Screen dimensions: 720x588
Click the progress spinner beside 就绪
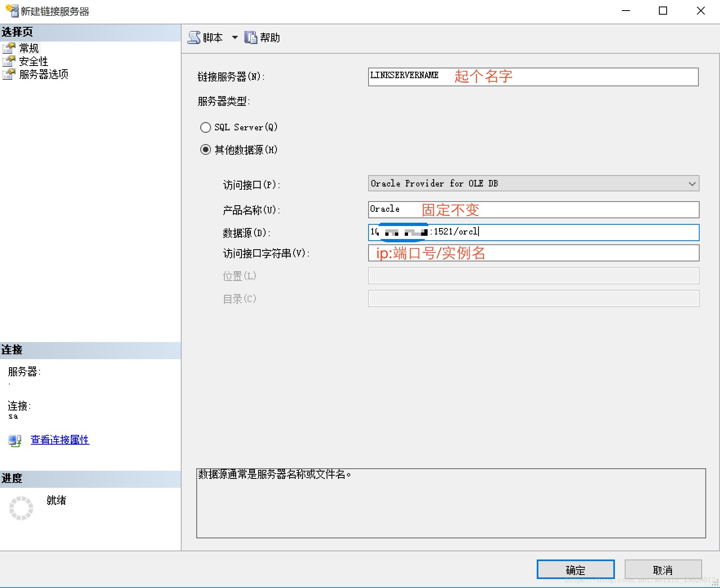21,508
